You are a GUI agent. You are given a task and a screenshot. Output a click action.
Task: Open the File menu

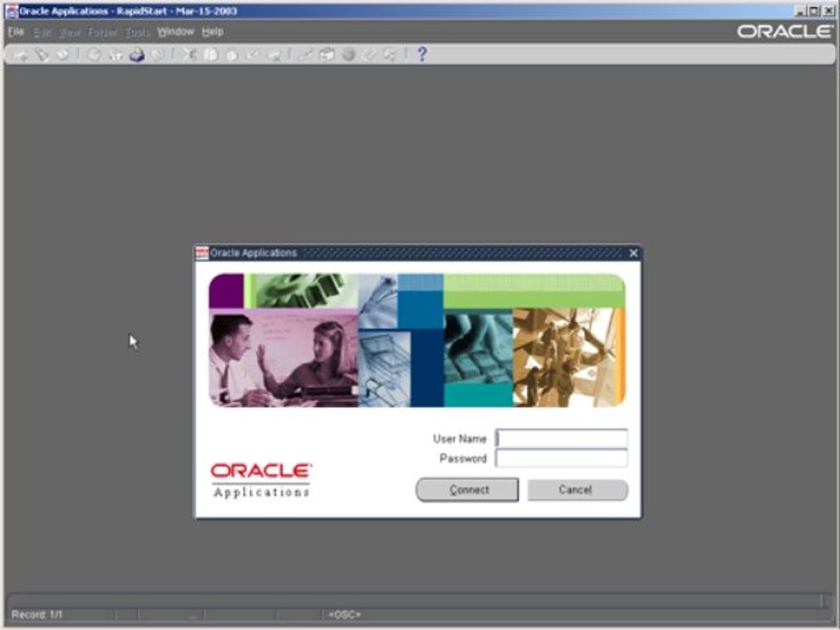(x=16, y=31)
